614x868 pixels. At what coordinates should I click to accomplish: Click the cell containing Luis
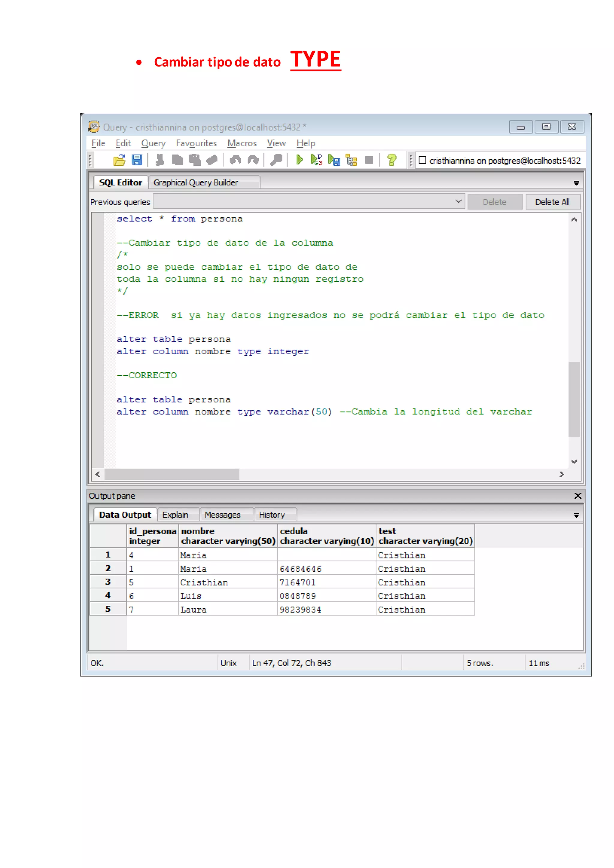tap(228, 596)
